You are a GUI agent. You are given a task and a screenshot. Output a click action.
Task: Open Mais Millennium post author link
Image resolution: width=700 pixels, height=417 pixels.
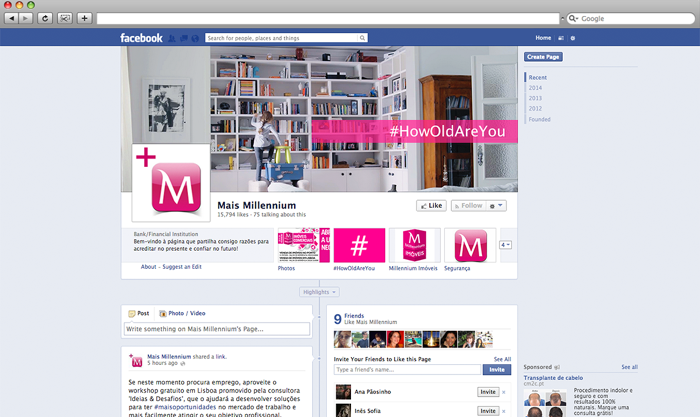click(x=169, y=356)
